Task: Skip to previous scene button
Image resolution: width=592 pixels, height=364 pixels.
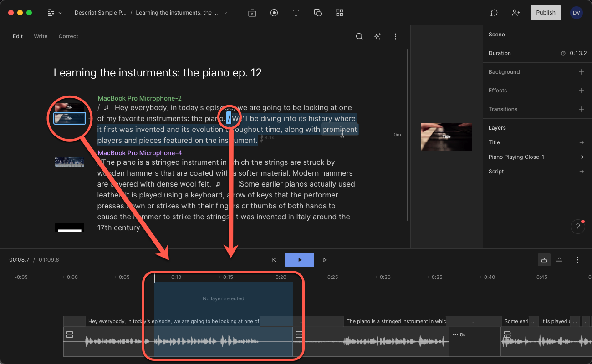Action: coord(274,260)
